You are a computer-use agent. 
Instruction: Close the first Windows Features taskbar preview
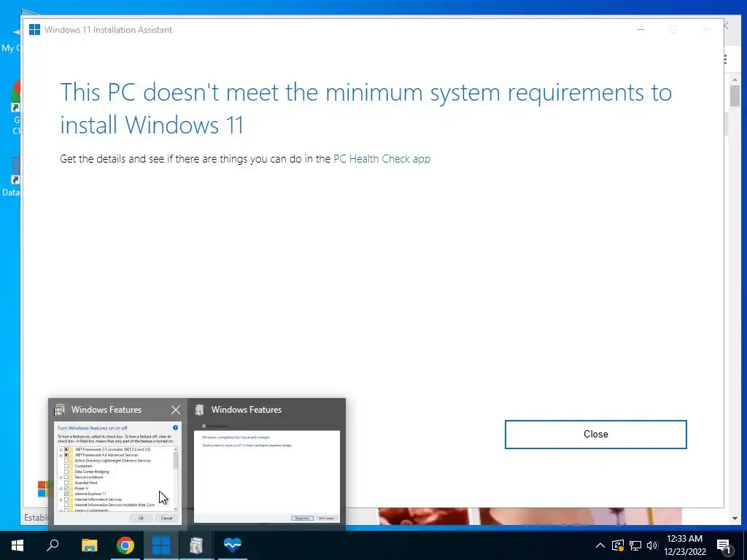click(x=175, y=410)
